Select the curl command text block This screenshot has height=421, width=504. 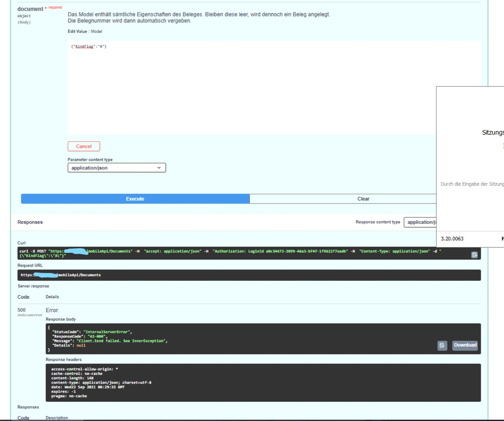243,254
